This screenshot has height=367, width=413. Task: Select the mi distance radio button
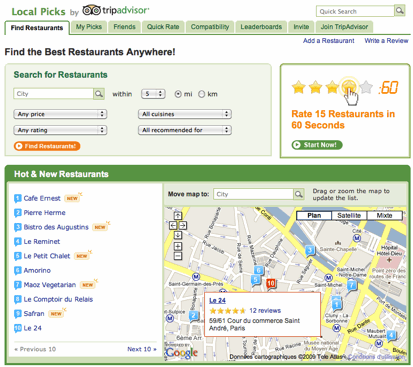(178, 94)
